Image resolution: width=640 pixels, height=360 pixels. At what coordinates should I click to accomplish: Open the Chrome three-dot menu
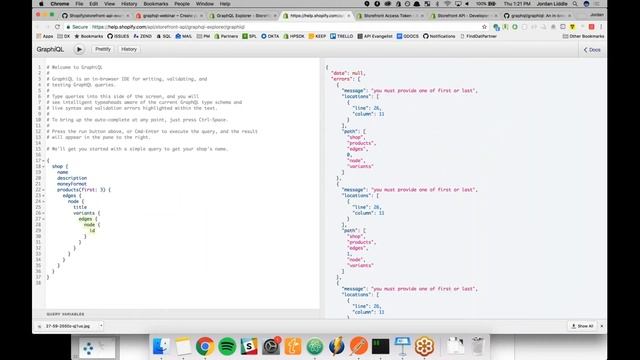tap(601, 27)
